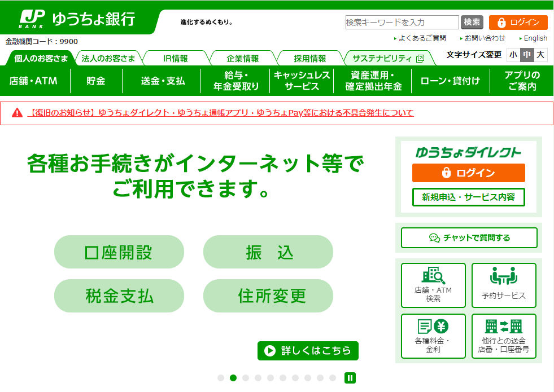Go to first carousel slide dot
The width and height of the screenshot is (554, 392).
coord(221,378)
